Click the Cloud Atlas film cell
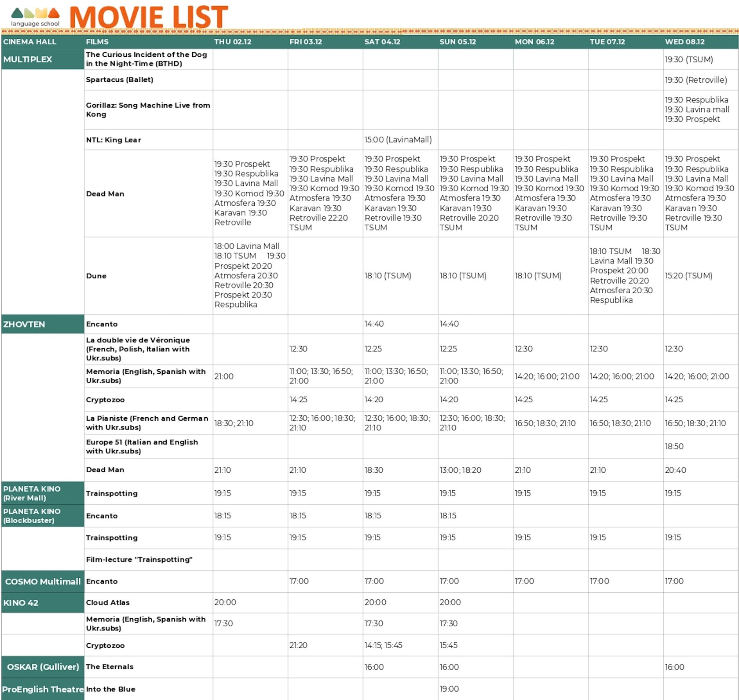This screenshot has height=700, width=739. [148, 602]
